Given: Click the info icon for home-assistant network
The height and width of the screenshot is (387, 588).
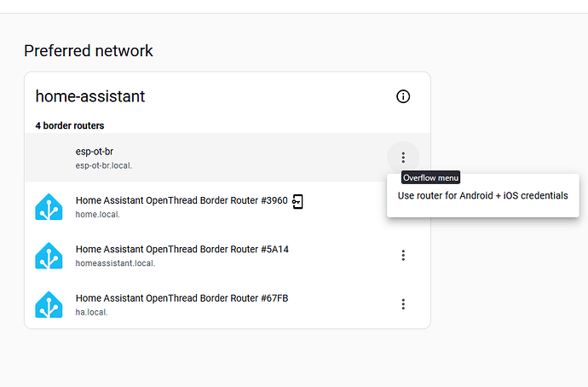Looking at the screenshot, I should point(403,96).
